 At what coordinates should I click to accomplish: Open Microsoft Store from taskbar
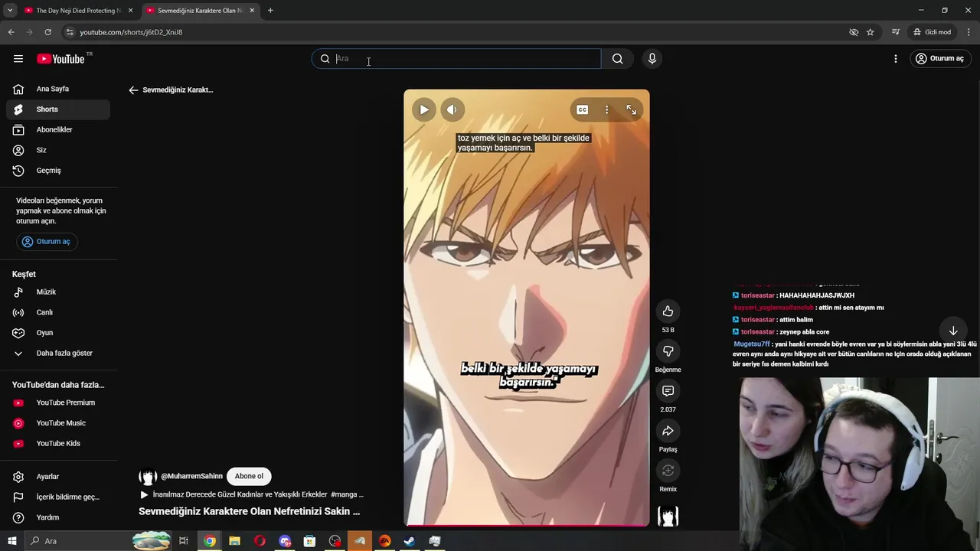pos(309,541)
